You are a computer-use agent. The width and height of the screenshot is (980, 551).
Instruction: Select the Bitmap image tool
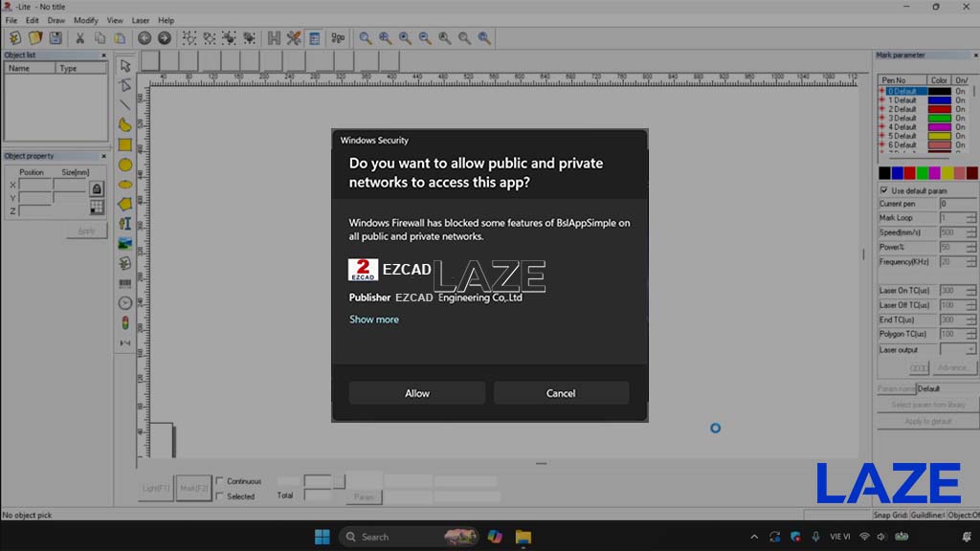[125, 244]
